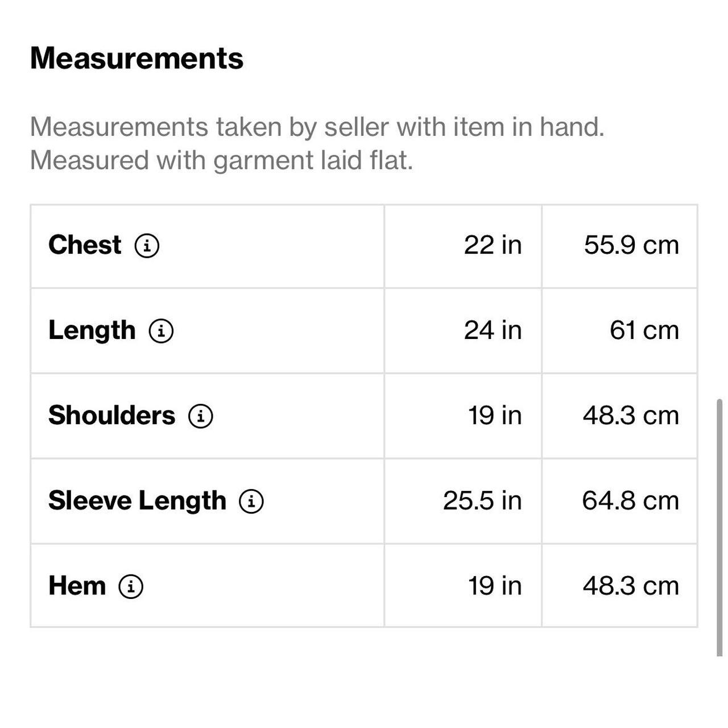Open the Chest measurement info icon
Screen dimensions: 728x728
pos(147,246)
